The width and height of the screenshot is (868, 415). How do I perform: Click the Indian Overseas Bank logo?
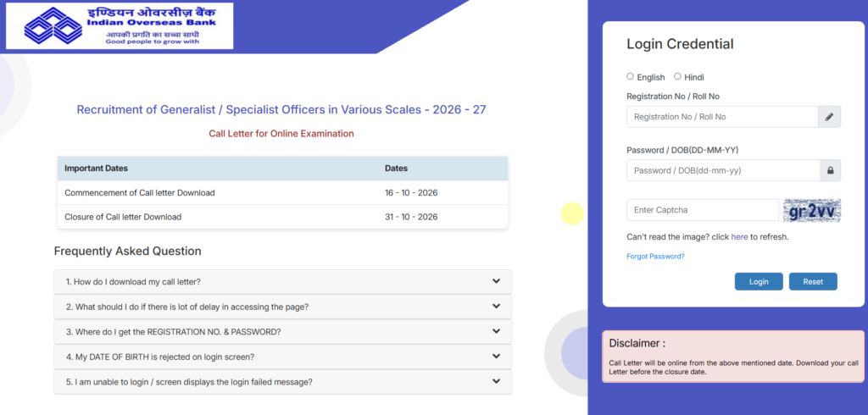coord(120,26)
